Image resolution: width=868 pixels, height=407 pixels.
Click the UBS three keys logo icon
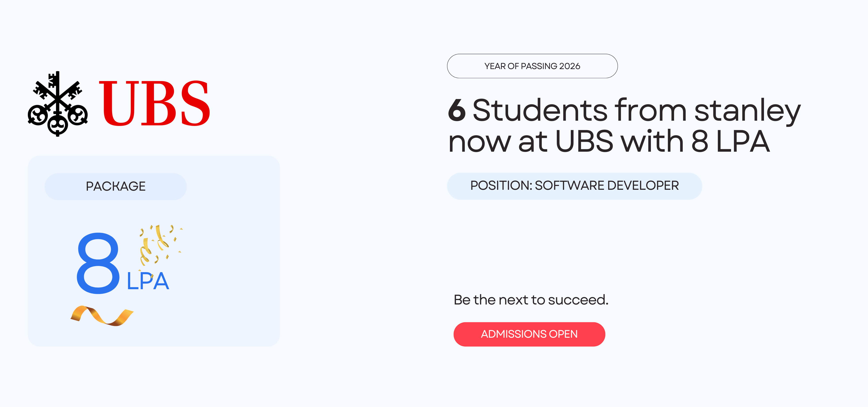(x=58, y=103)
